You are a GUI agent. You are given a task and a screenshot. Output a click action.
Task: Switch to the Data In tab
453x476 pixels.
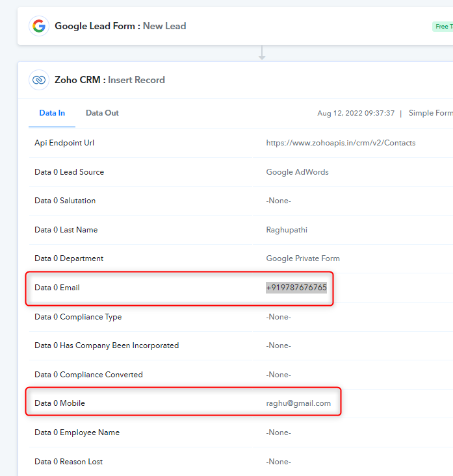click(x=52, y=113)
